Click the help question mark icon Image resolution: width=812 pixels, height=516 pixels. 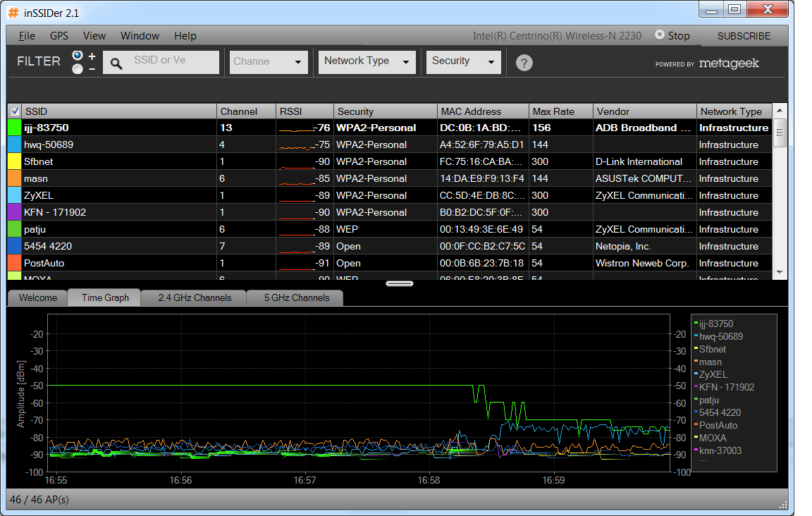(524, 63)
